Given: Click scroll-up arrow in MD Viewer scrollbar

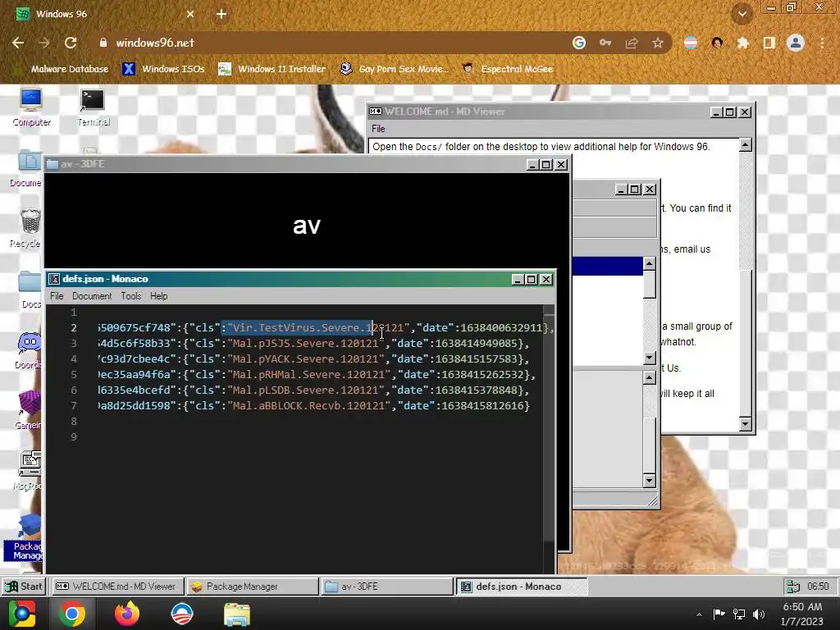Looking at the screenshot, I should pyautogui.click(x=745, y=144).
